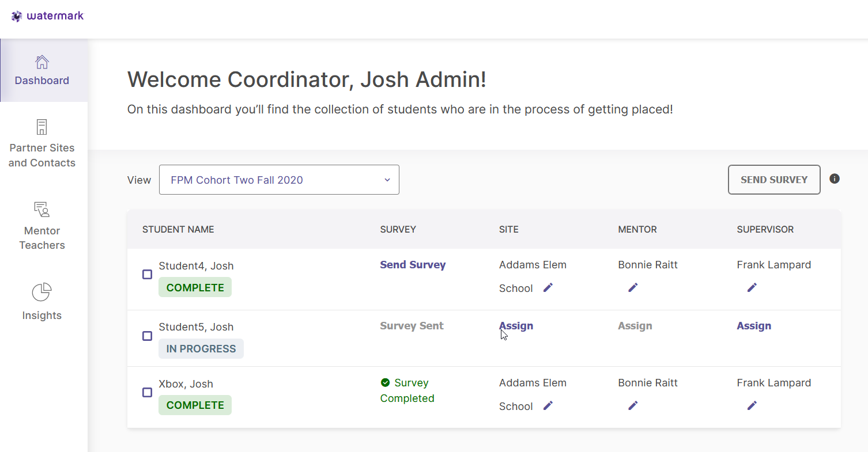
Task: Open the Mentor Teachers section
Action: tap(42, 225)
